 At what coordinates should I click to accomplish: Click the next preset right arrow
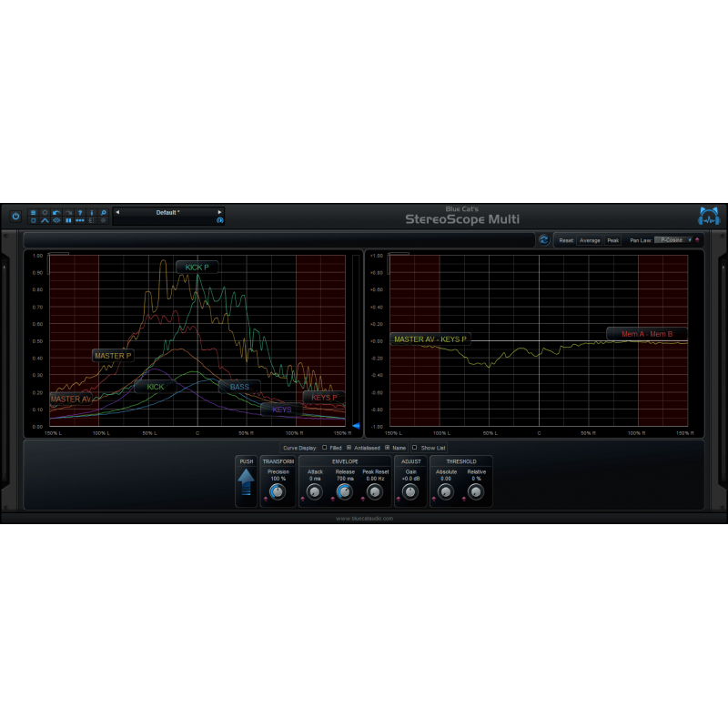221,211
